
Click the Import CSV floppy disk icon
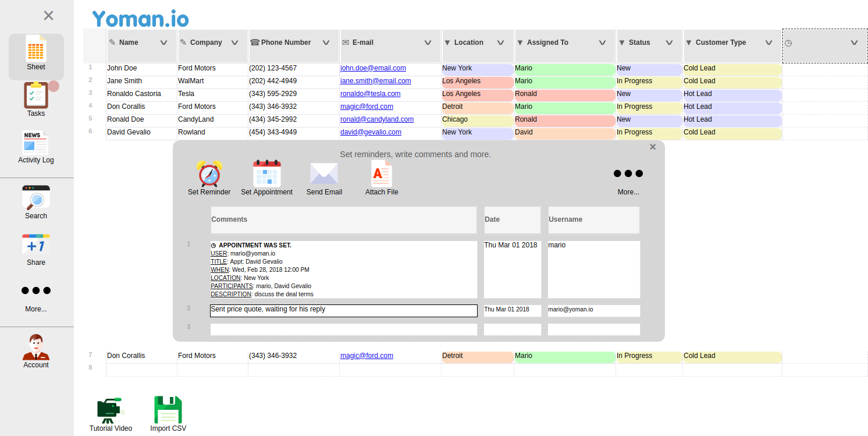tap(168, 410)
